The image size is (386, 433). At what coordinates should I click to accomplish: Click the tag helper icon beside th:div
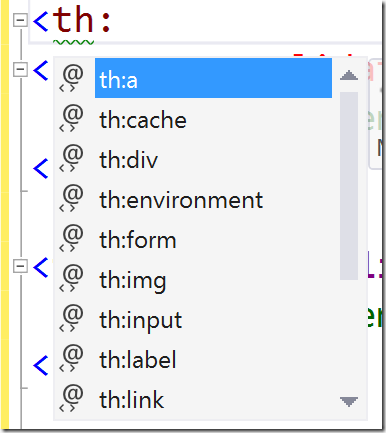72,158
